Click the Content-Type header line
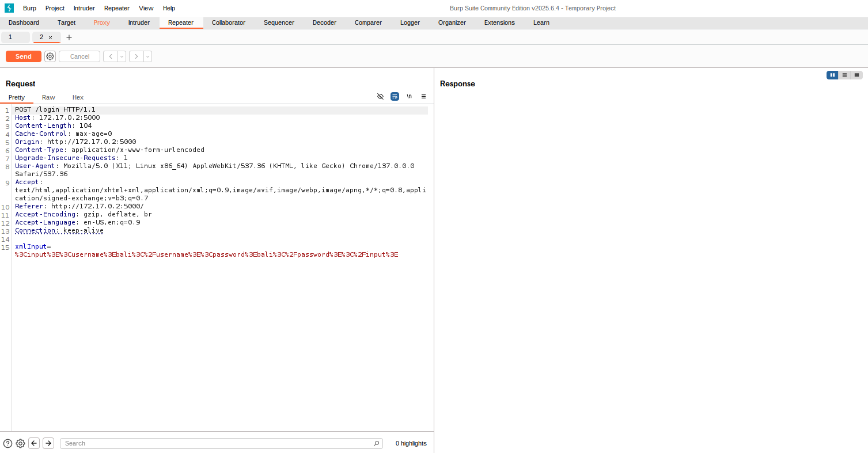Image resolution: width=868 pixels, height=453 pixels. point(109,150)
